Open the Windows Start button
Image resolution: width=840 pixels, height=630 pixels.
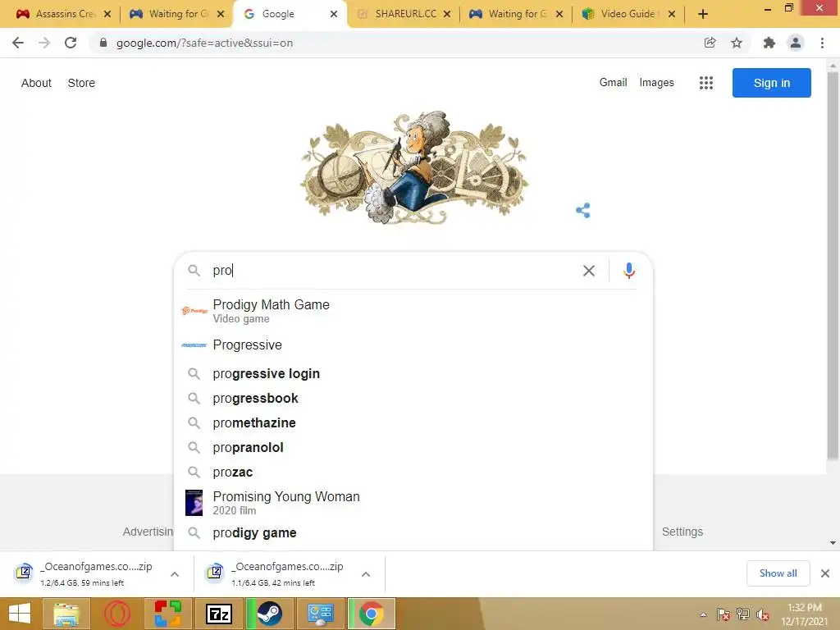pos(20,614)
